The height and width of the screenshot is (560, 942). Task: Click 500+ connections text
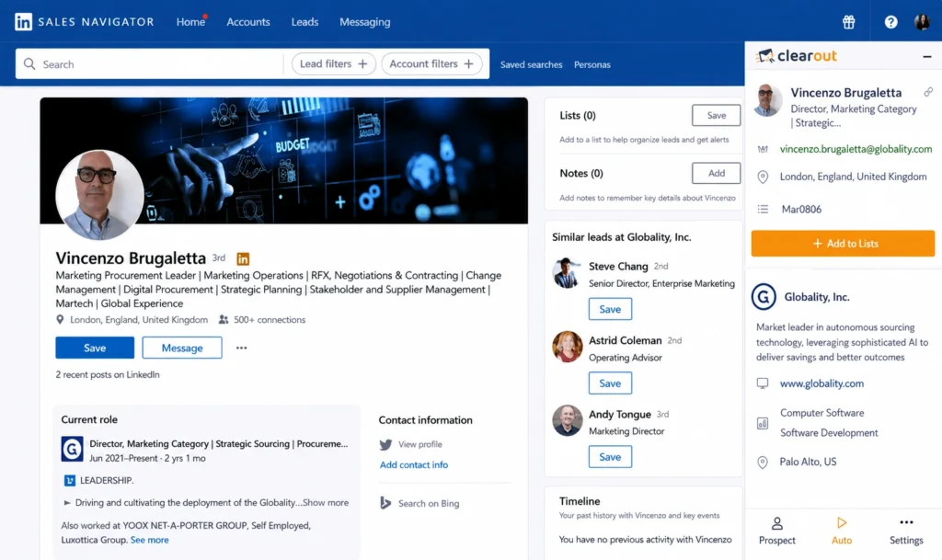[270, 320]
